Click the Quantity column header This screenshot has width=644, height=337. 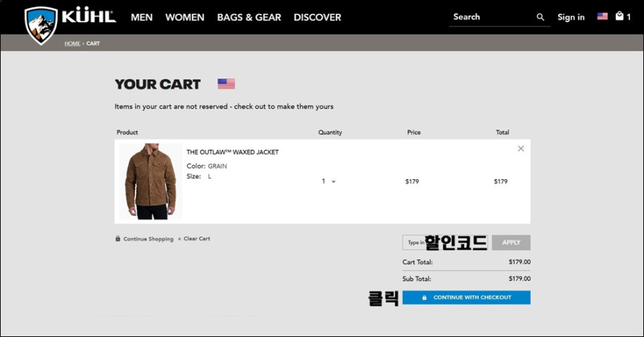(330, 133)
